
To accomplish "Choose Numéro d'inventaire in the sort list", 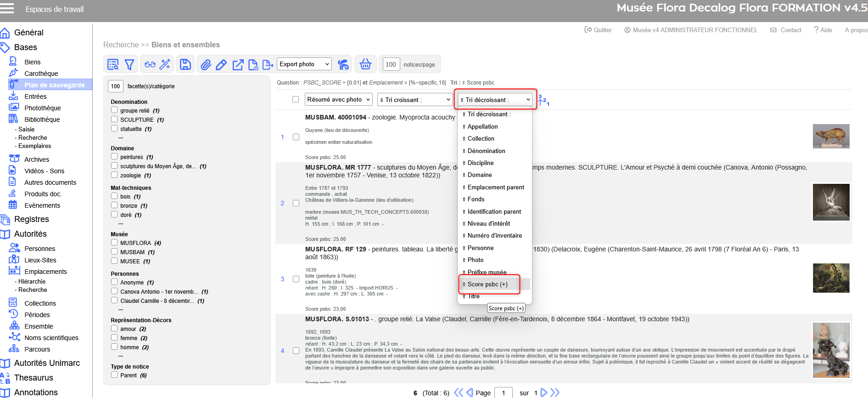I will coord(494,236).
